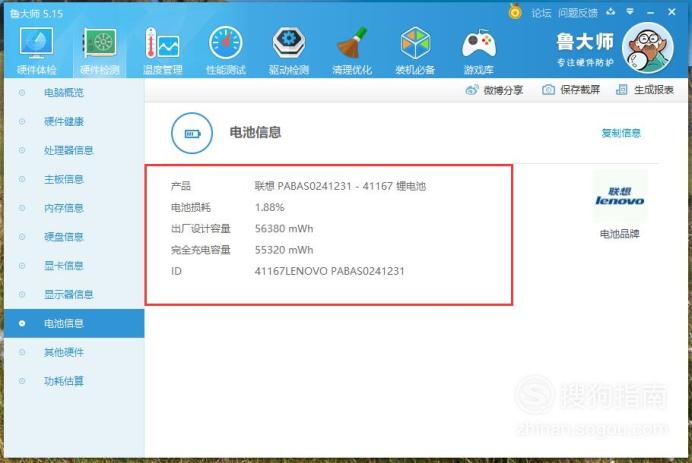
Task: Click 保存截屏 save screenshot button
Action: tap(571, 90)
